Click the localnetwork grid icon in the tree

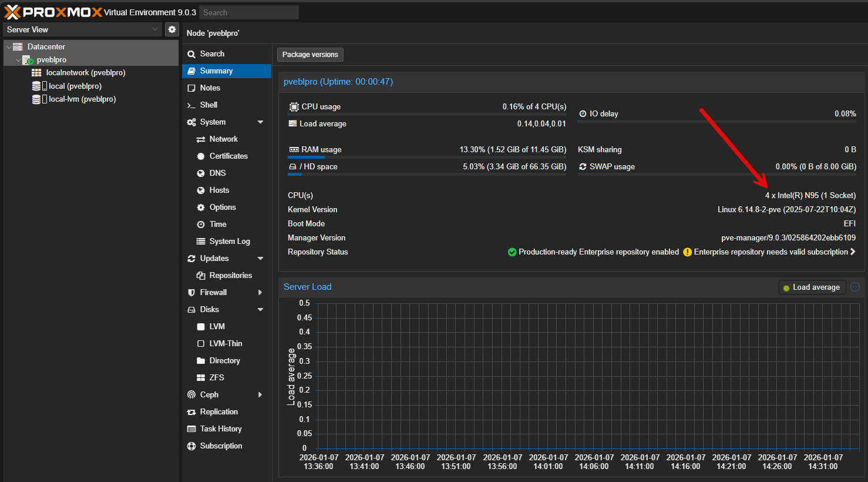[36, 73]
